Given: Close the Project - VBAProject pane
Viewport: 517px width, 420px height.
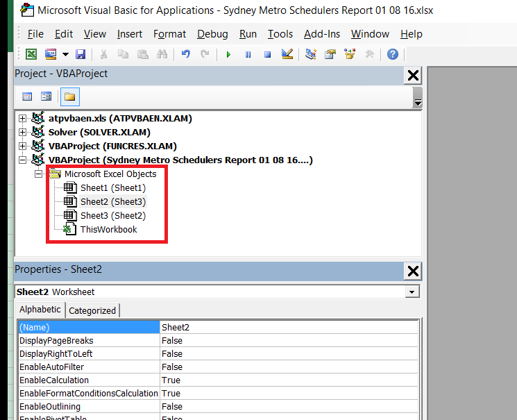Looking at the screenshot, I should (x=413, y=75).
